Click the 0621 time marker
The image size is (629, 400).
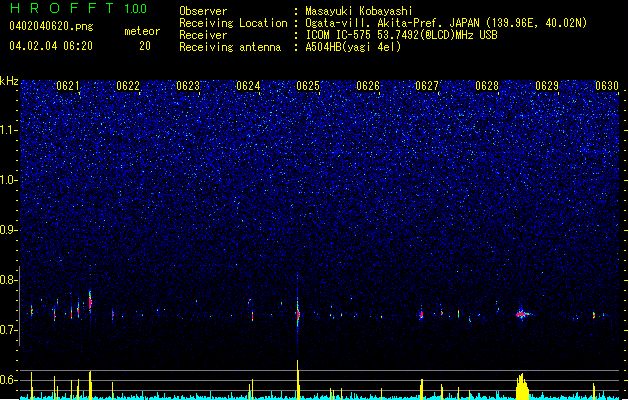click(x=68, y=86)
